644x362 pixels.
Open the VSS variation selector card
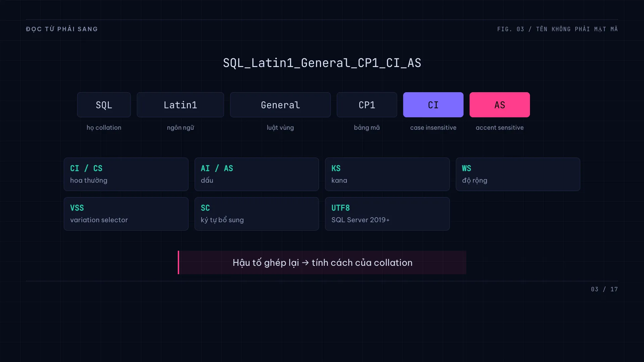pos(126,214)
